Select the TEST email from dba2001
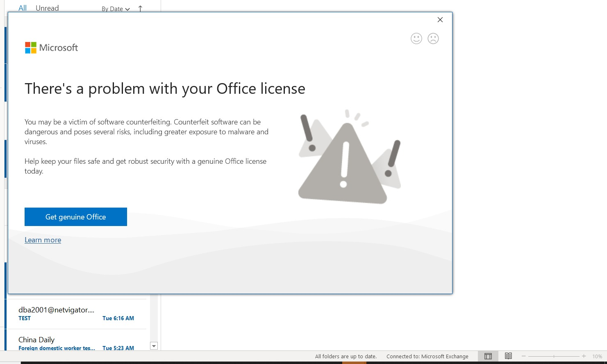607x364 pixels. (x=61, y=313)
